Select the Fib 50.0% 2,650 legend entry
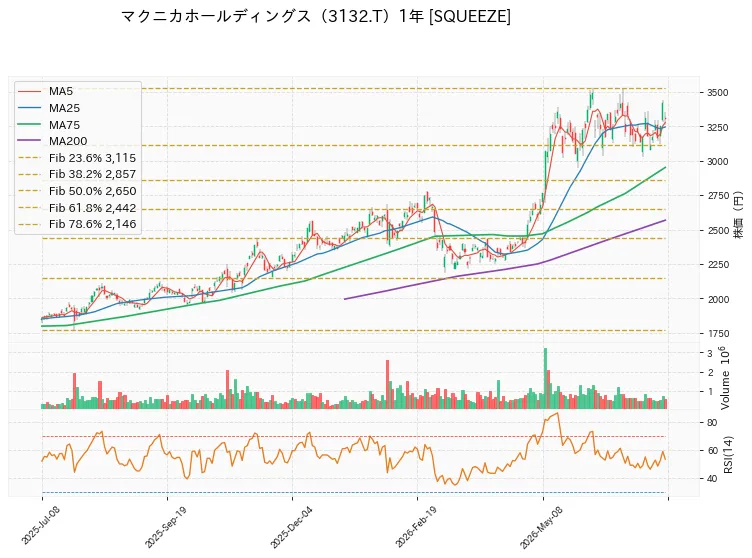 point(77,191)
